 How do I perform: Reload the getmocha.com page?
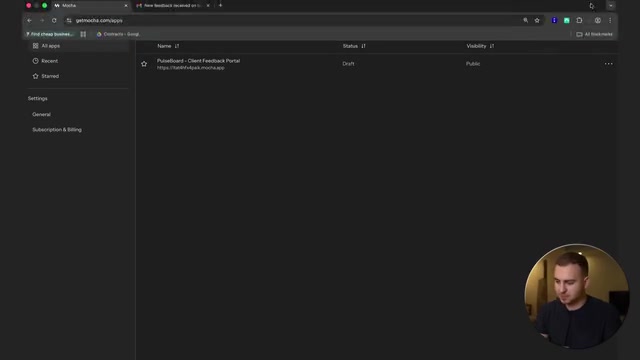54,20
